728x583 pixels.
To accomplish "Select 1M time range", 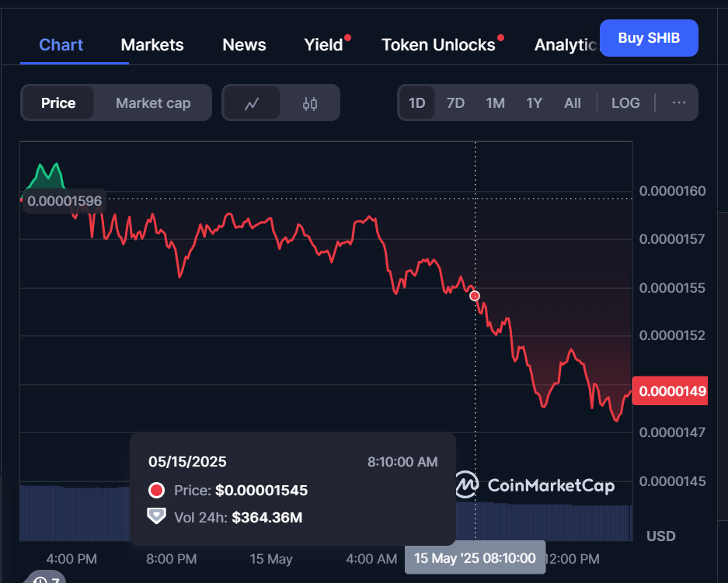I will 496,103.
